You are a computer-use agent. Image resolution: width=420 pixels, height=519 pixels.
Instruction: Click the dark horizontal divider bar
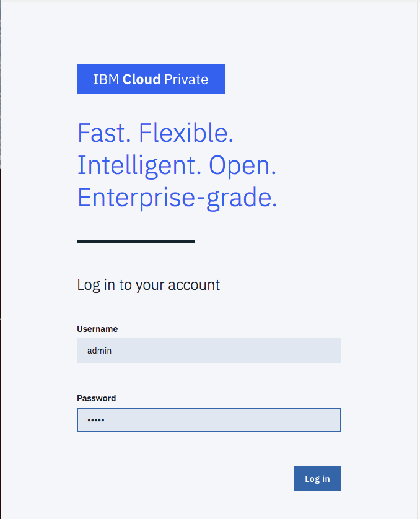[135, 240]
